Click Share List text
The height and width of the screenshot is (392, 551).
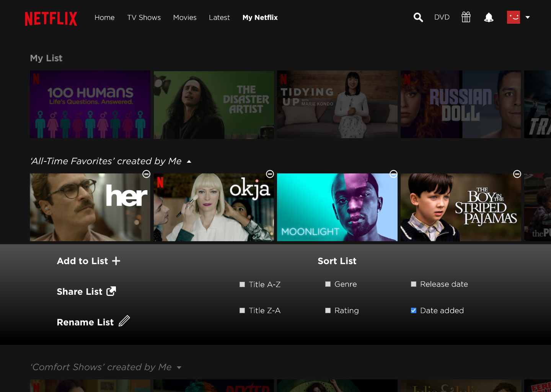pos(80,292)
